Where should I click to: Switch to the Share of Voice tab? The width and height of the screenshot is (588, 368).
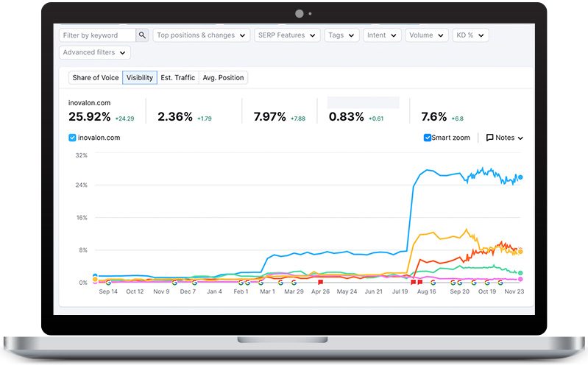(x=96, y=77)
